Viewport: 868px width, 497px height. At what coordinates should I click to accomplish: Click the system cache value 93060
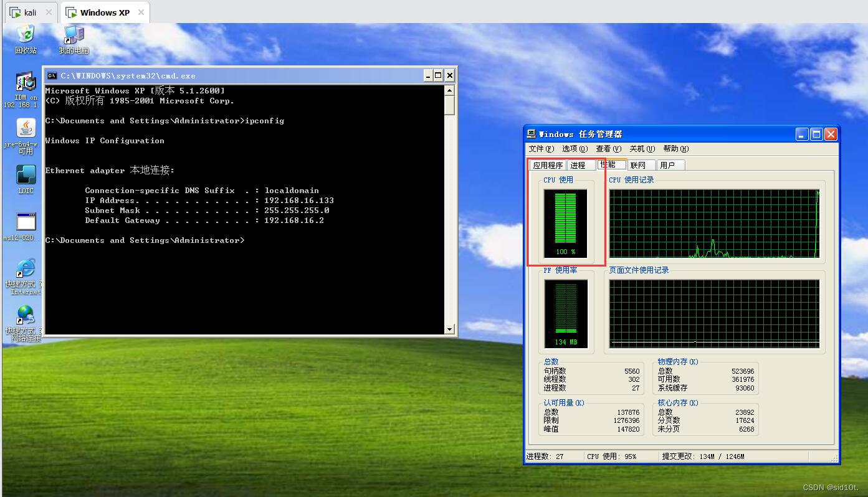[x=745, y=388]
